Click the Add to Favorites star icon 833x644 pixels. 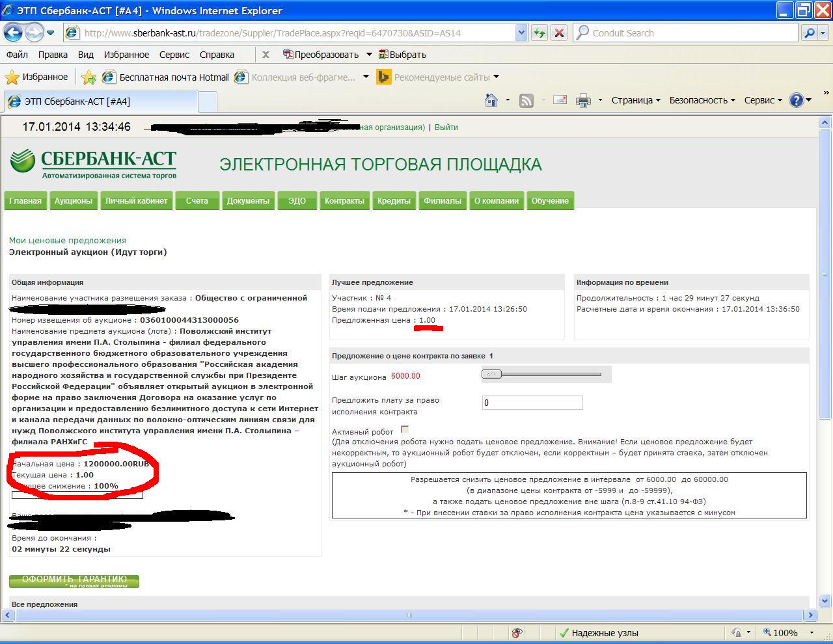(89, 77)
